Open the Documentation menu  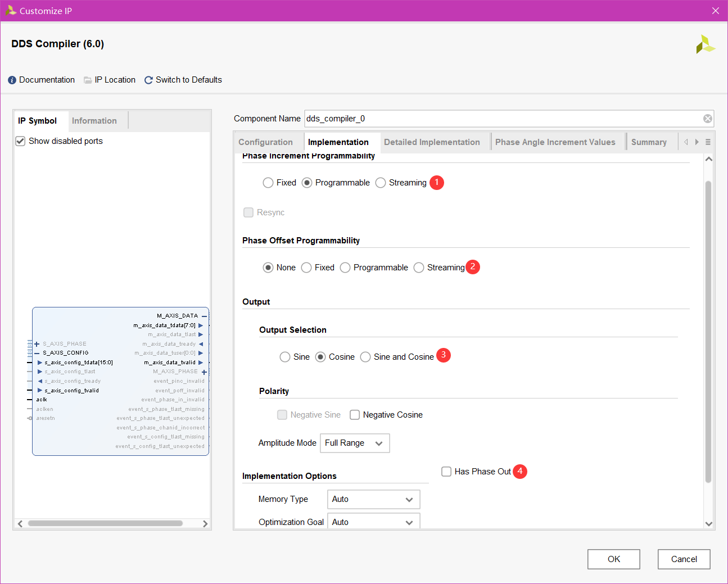click(x=41, y=80)
